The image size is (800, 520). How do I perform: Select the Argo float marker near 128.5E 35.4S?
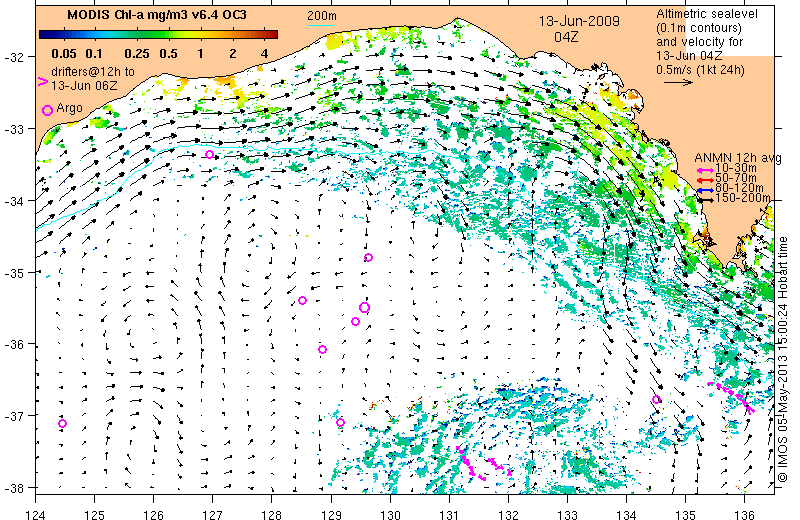[x=302, y=301]
